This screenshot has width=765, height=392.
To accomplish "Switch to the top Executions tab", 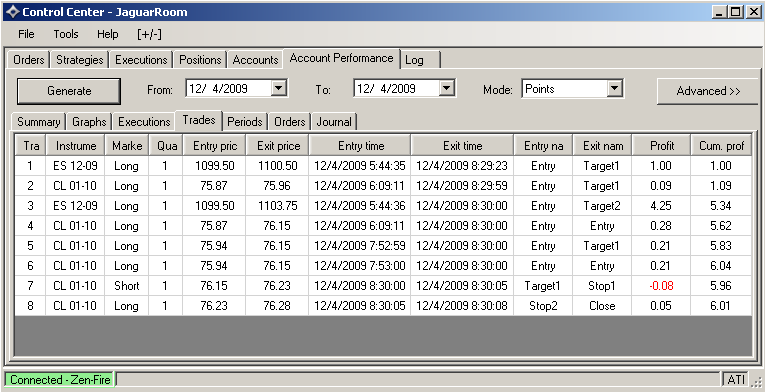I will click(141, 60).
